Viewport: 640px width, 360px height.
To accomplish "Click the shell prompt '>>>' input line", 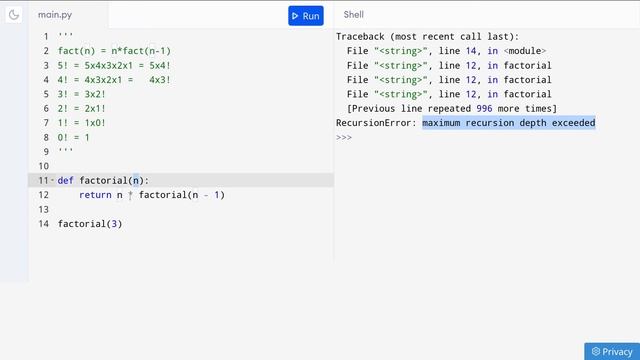I will coord(344,138).
